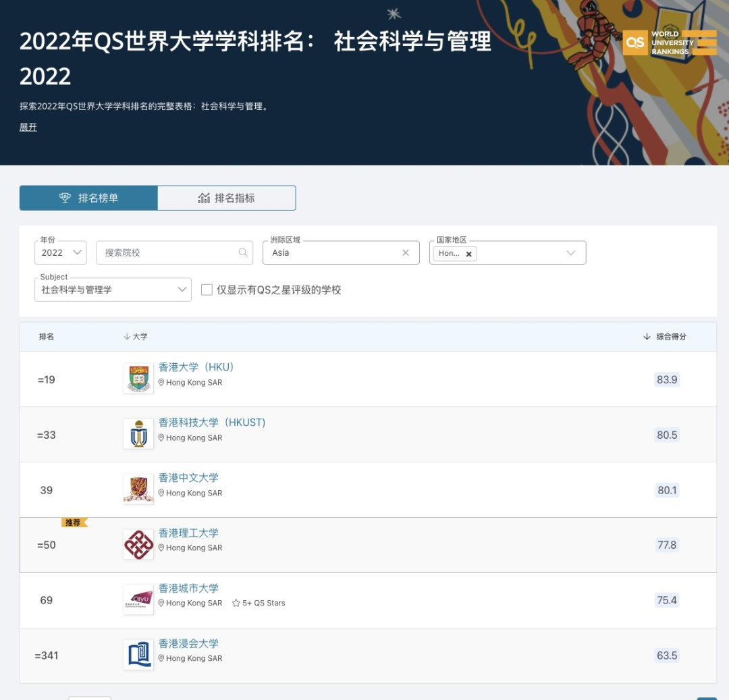729x700 pixels.
Task: Click the 排名 column header
Action: [x=47, y=337]
